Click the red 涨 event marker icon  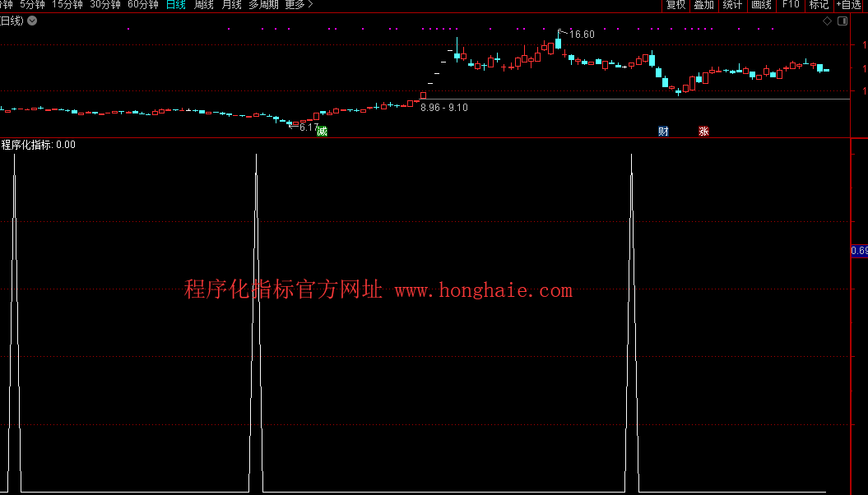point(704,132)
